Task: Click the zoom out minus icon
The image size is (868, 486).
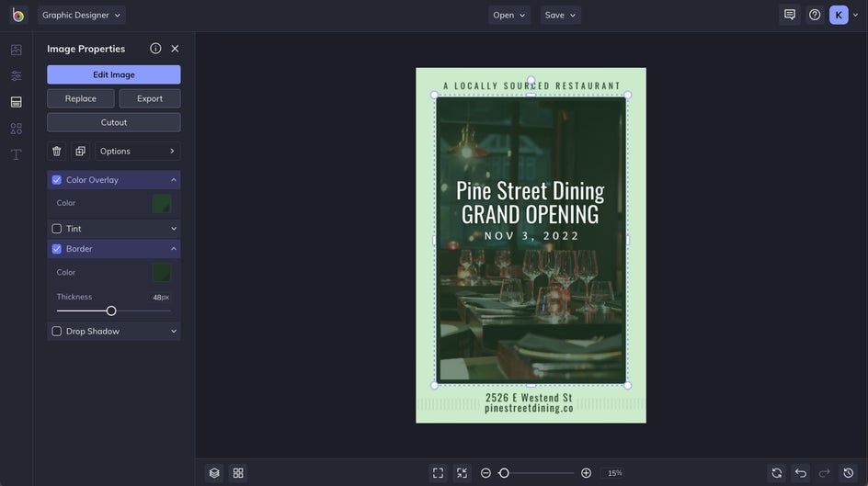Action: [x=485, y=473]
